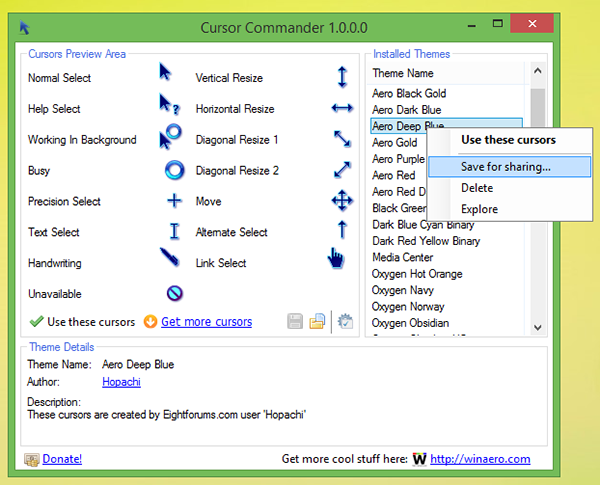Click the Normal Select arrow cursor preview
This screenshot has width=600, height=485.
point(165,72)
